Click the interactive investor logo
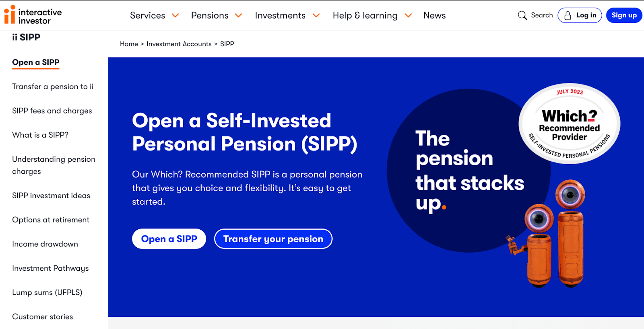This screenshot has width=644, height=329. click(33, 15)
